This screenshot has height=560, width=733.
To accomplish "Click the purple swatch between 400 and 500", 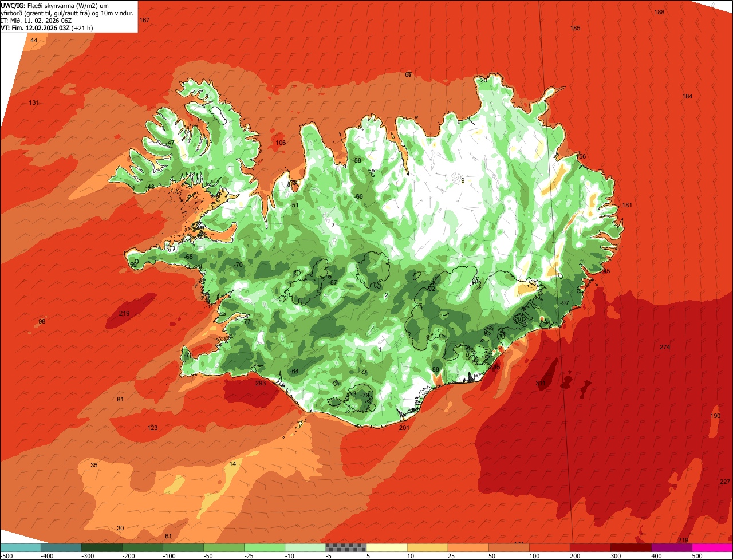I will pos(672,547).
